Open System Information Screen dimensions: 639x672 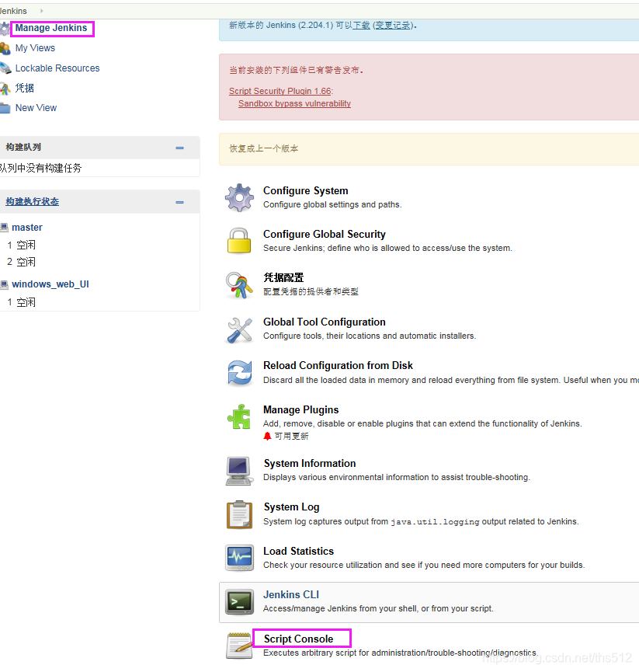pos(310,463)
